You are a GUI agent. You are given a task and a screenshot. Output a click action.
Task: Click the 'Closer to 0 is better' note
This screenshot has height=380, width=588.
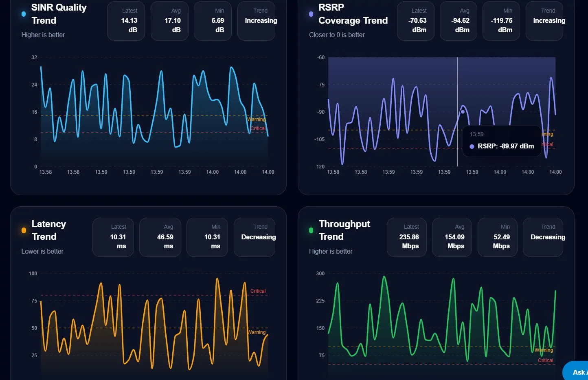click(337, 35)
